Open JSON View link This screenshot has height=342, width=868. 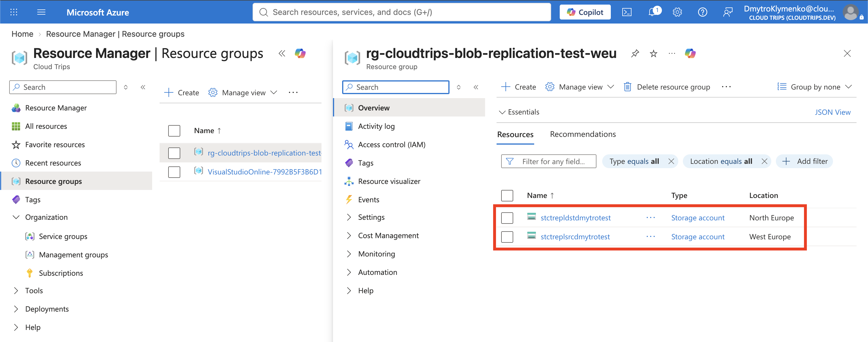[832, 112]
